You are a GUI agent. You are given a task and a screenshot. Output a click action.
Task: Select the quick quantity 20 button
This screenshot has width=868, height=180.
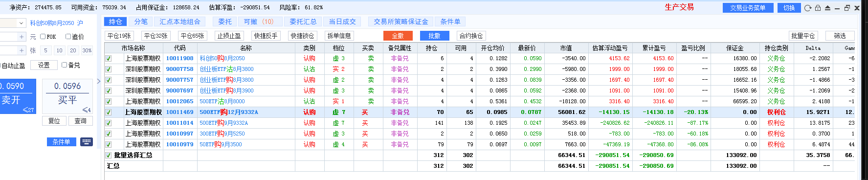(x=73, y=50)
